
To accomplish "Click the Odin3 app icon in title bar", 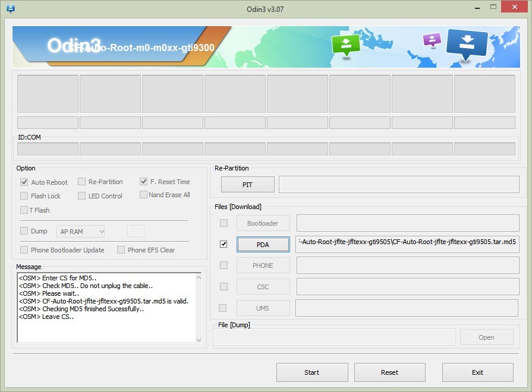I will (x=11, y=8).
